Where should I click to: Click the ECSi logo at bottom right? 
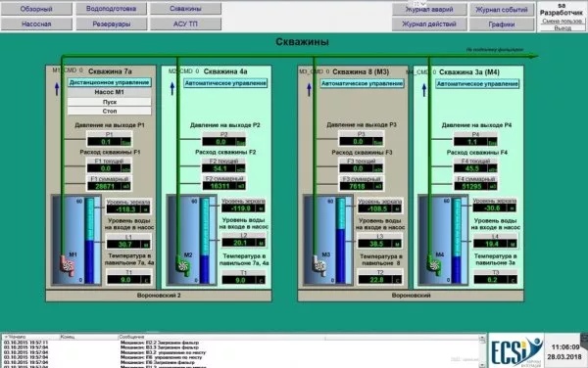[516, 350]
